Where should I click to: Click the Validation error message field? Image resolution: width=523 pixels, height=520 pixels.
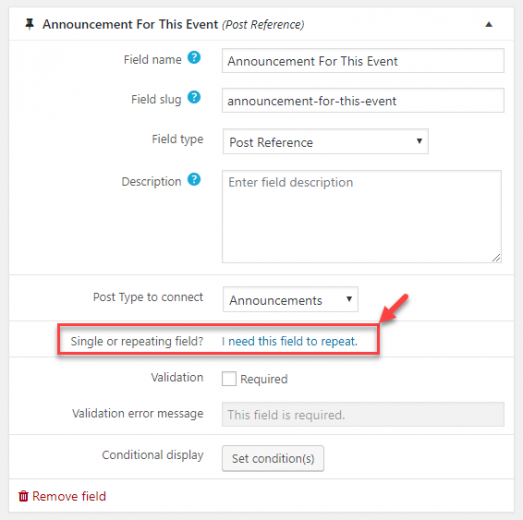point(363,415)
